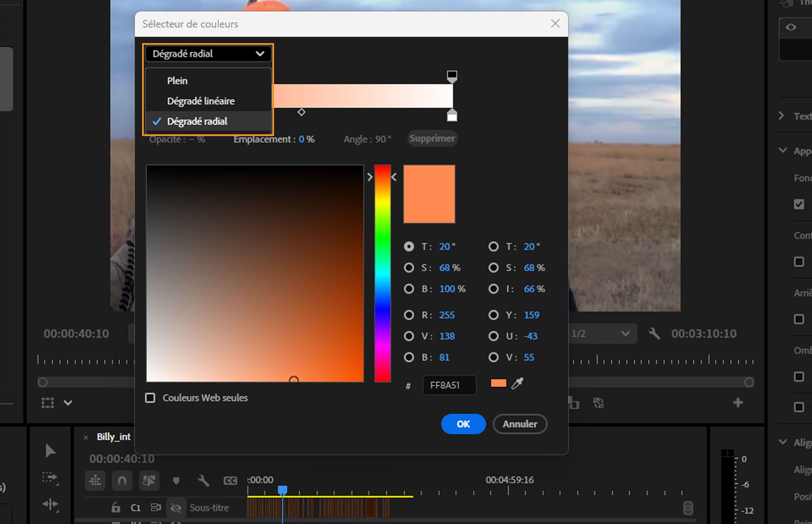Toggle timeline snapping magnet icon
The image size is (812, 524).
(x=122, y=480)
